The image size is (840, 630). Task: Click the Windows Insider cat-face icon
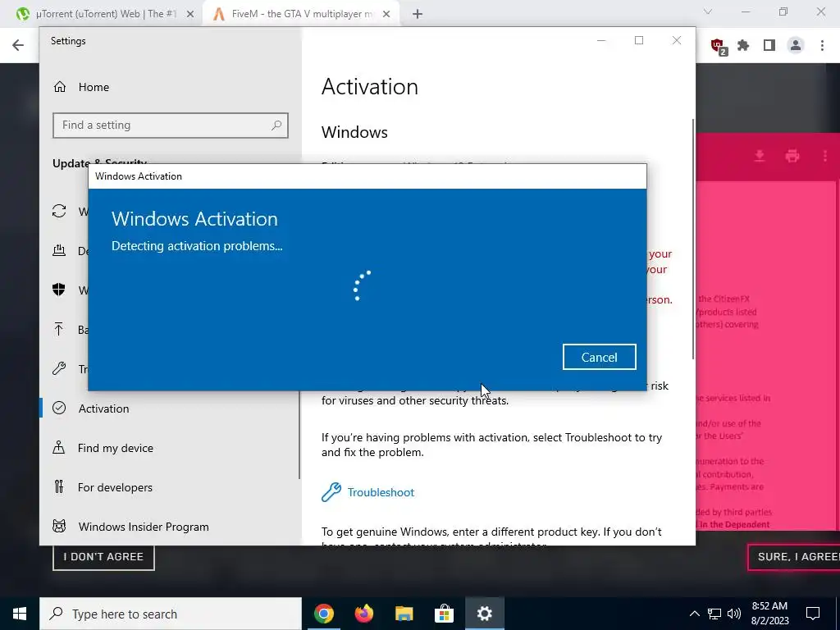point(59,526)
